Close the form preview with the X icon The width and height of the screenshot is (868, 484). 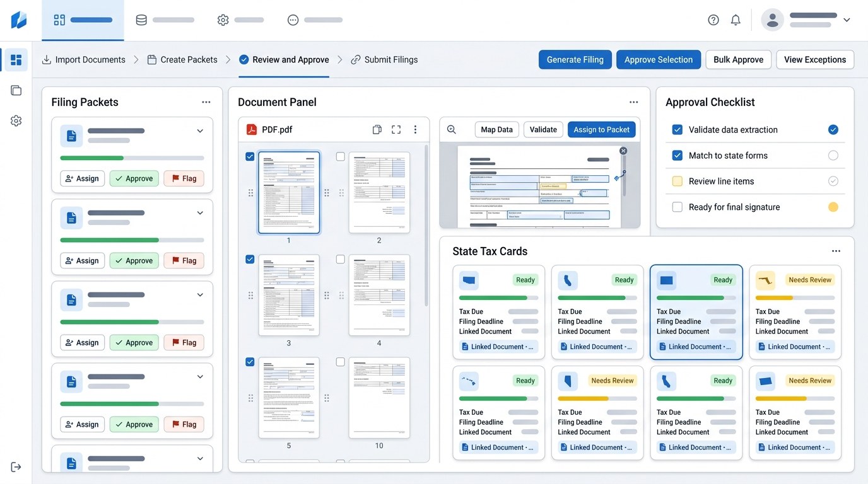[x=623, y=151]
